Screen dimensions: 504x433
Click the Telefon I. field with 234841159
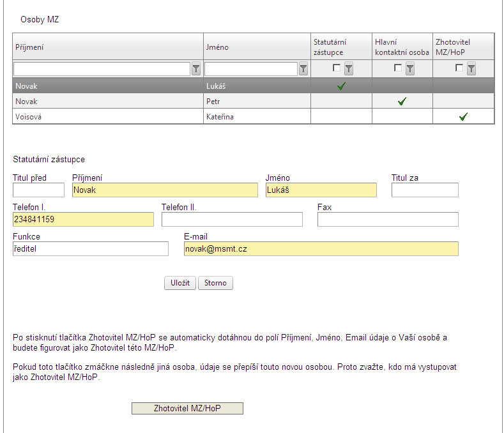tap(83, 219)
